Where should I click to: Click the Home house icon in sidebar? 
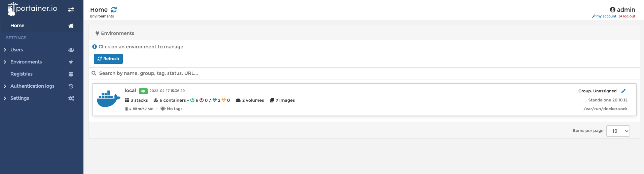pyautogui.click(x=71, y=26)
